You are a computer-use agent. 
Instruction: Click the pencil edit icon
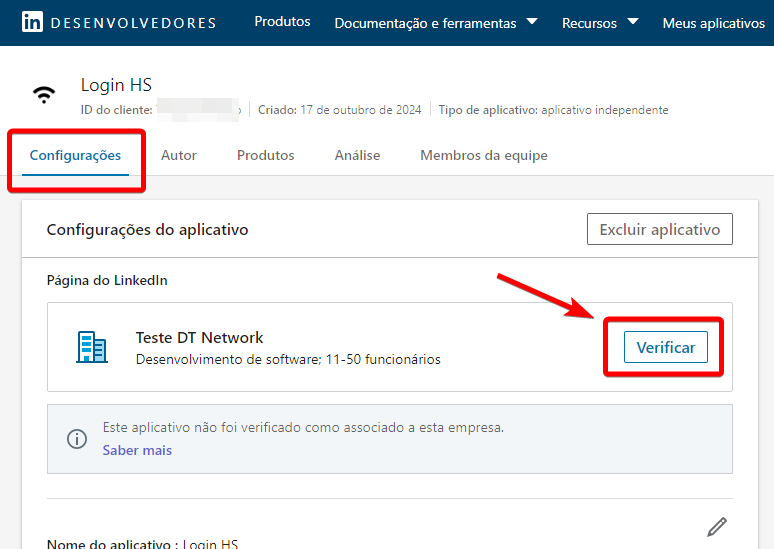(716, 526)
